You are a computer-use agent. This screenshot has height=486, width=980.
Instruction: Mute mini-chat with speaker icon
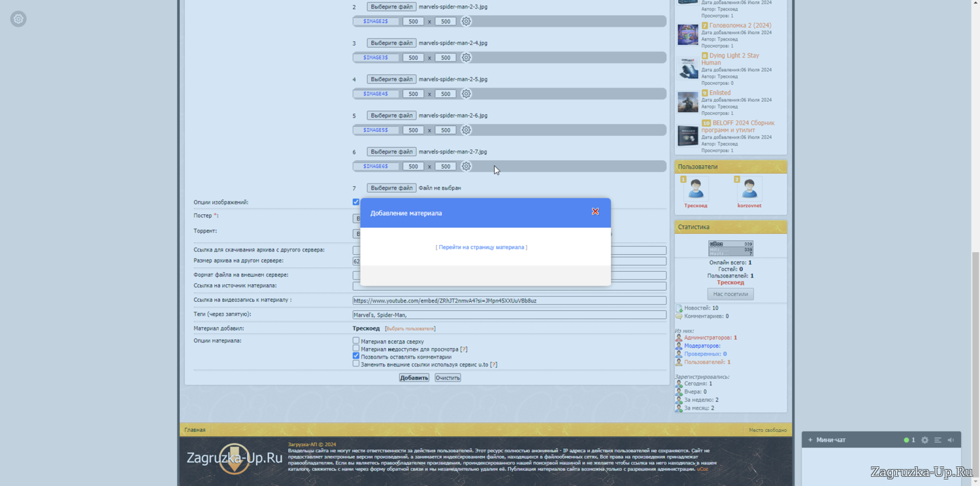[951, 440]
